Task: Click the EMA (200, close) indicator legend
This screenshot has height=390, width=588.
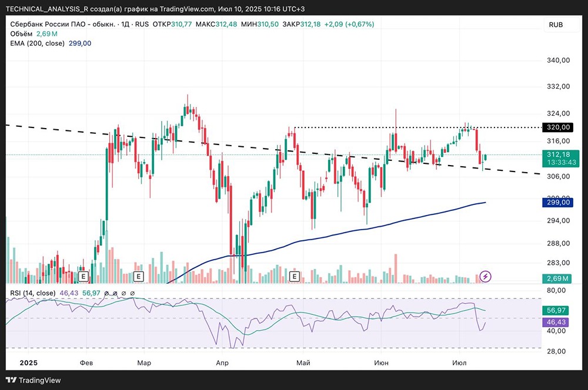Action: 37,43
